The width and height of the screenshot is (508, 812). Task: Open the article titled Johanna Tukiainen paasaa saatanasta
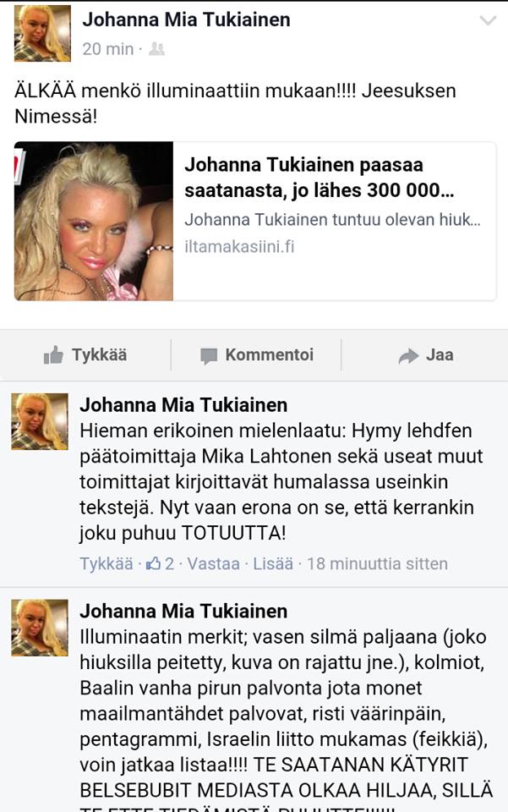[320, 178]
